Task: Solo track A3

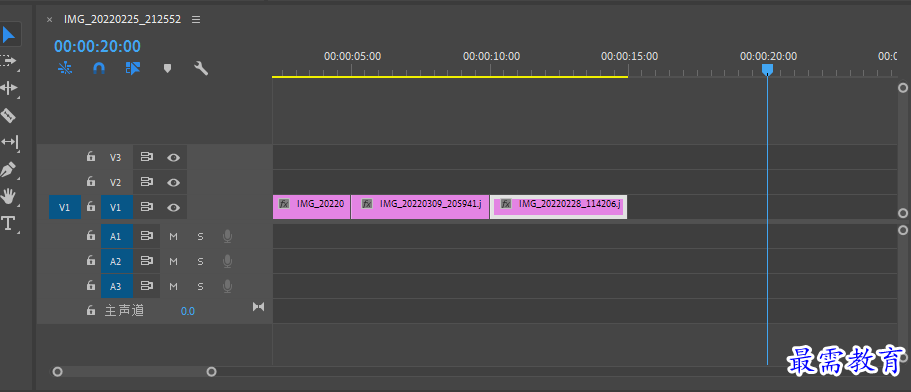Action: click(200, 286)
